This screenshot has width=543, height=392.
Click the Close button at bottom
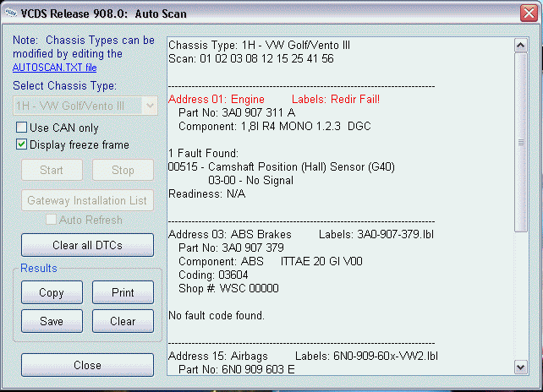(x=87, y=365)
